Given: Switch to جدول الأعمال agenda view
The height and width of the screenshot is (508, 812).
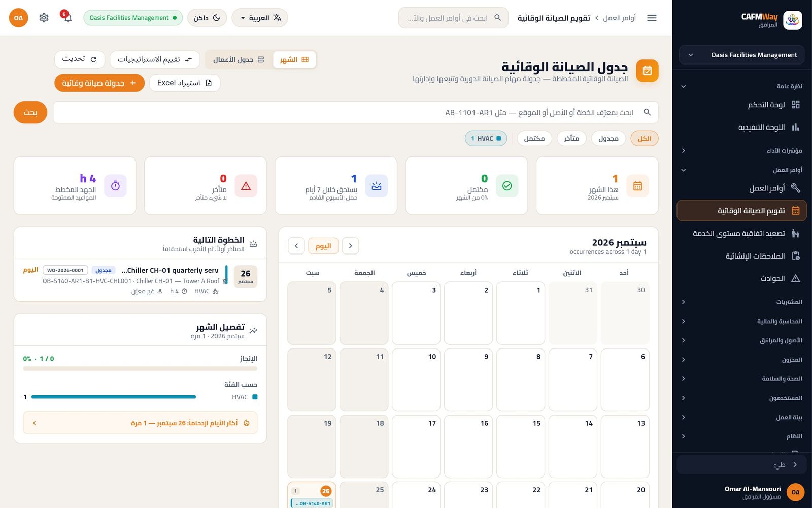Looking at the screenshot, I should point(239,59).
